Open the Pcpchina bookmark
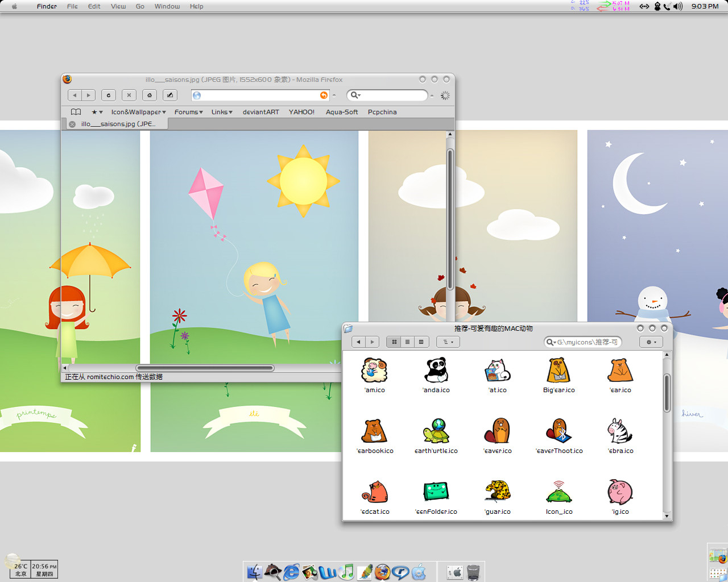Image resolution: width=728 pixels, height=582 pixels. click(x=382, y=112)
